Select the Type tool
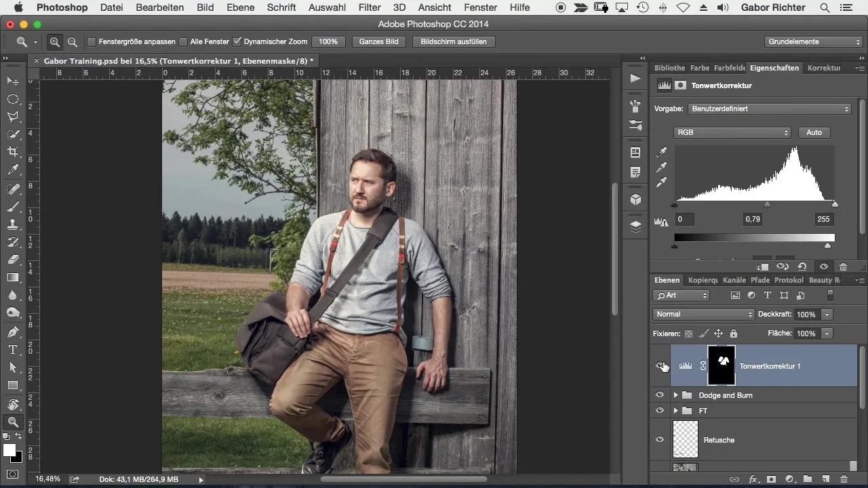This screenshot has width=868, height=488. (x=13, y=350)
